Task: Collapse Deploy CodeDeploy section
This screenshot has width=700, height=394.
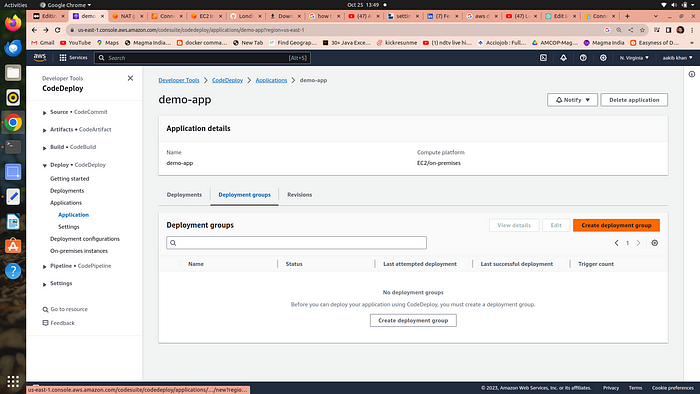Action: click(45, 165)
